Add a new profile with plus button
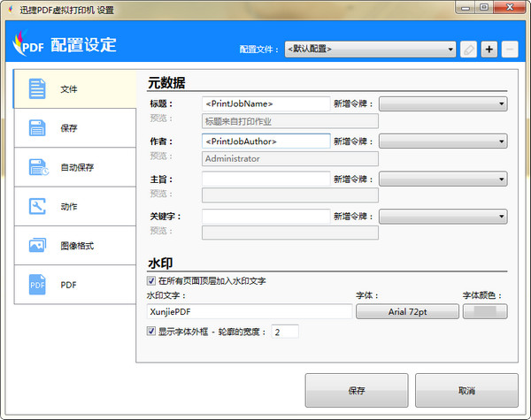 (489, 49)
